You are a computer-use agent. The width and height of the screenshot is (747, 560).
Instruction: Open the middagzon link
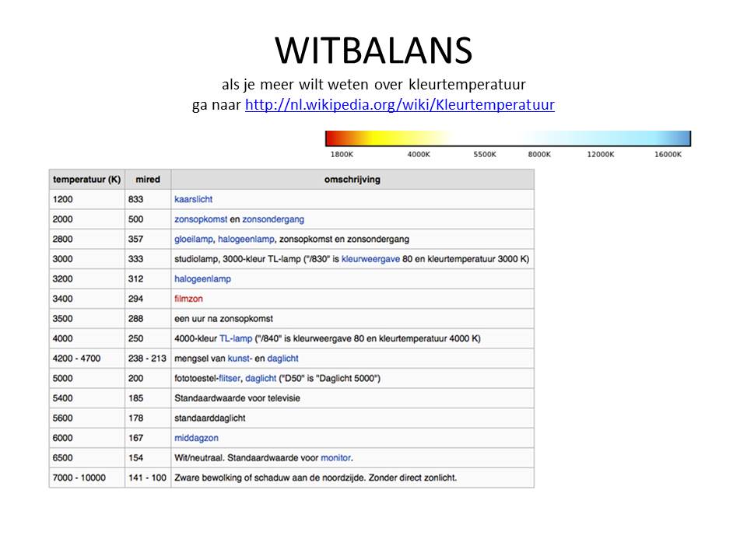(196, 438)
